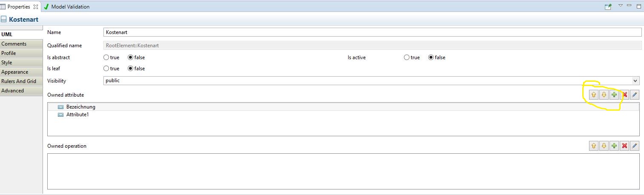644x195 pixels.
Task: Edit the selected owned operation
Action: point(635,146)
